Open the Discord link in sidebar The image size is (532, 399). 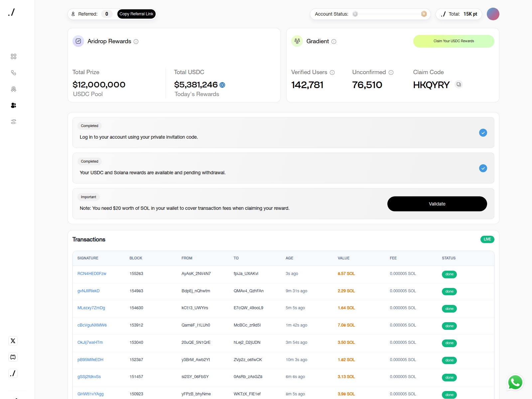point(13,357)
